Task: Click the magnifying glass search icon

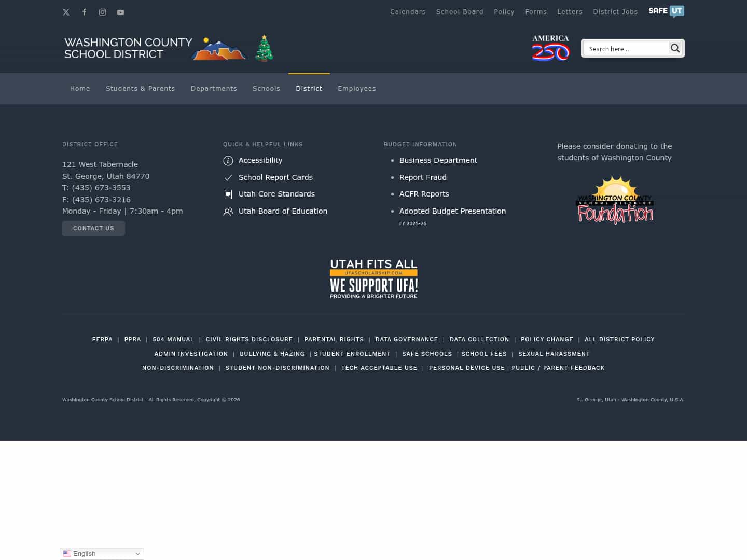Action: [675, 48]
